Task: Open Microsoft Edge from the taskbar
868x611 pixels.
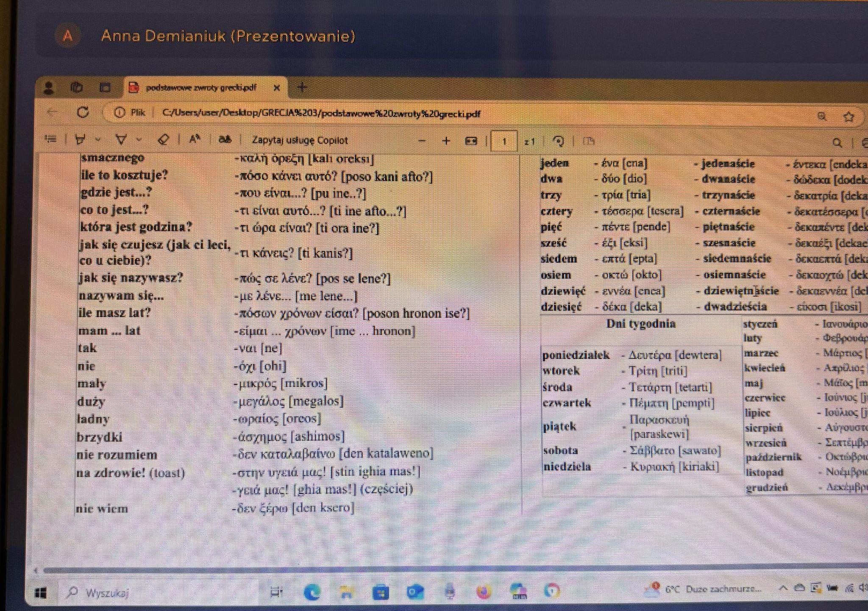Action: point(312,592)
